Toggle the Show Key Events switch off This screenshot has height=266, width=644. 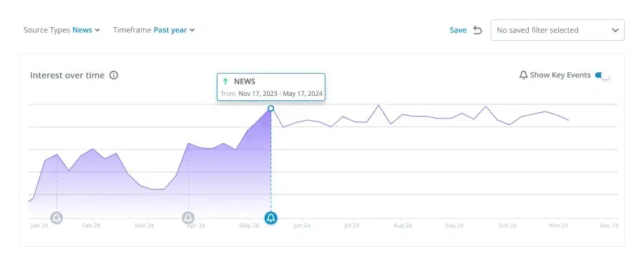pos(602,75)
